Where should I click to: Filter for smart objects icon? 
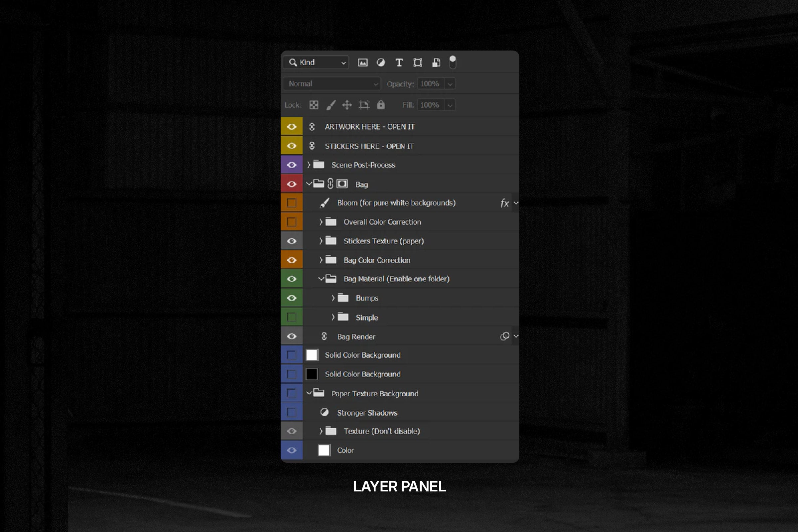coord(436,63)
